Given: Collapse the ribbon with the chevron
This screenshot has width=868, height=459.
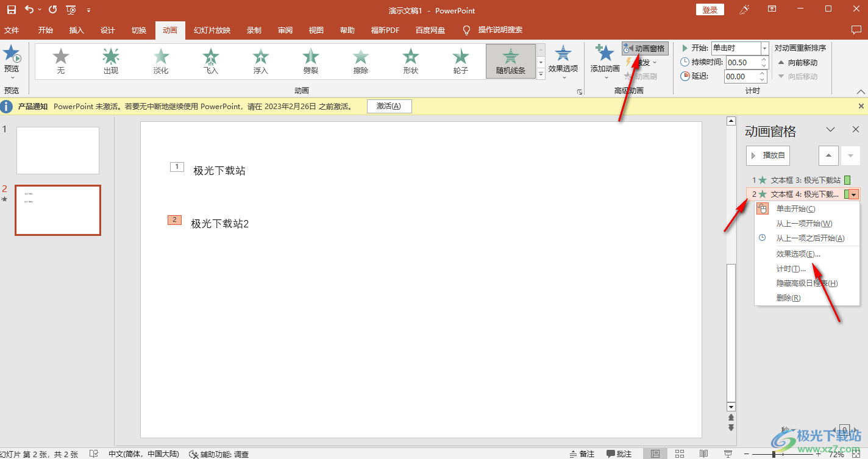Looking at the screenshot, I should point(861,91).
